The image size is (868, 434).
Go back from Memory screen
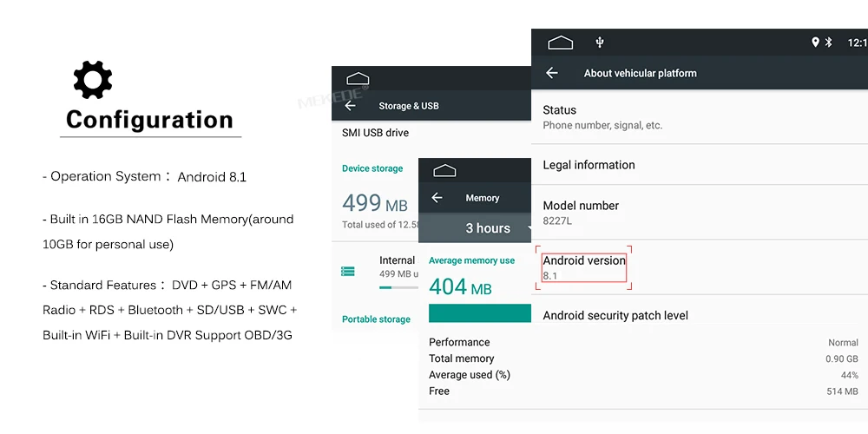437,198
